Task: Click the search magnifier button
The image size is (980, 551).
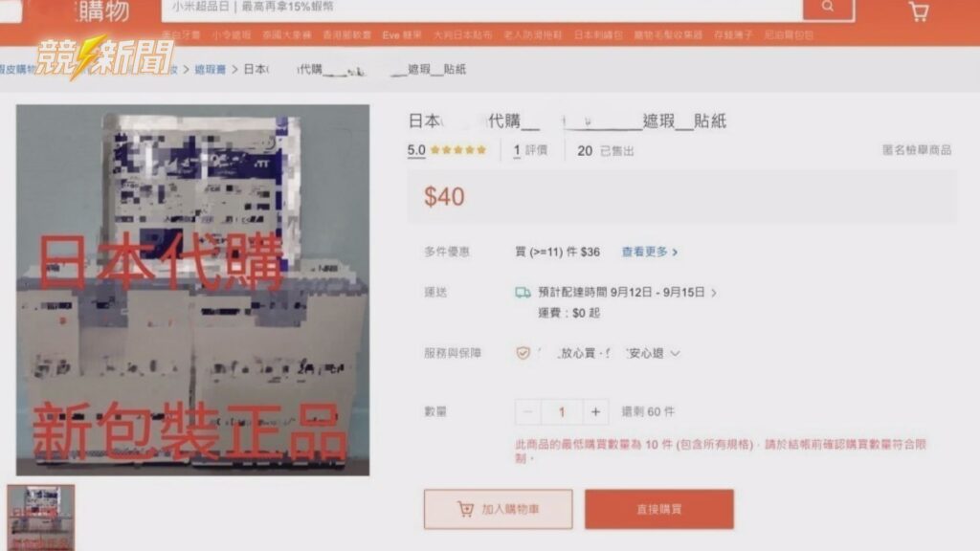Action: pyautogui.click(x=828, y=8)
